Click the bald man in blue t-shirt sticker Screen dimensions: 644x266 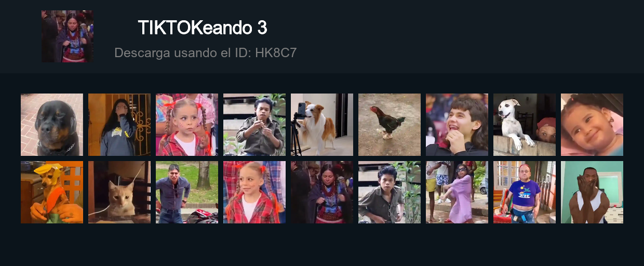point(525,192)
